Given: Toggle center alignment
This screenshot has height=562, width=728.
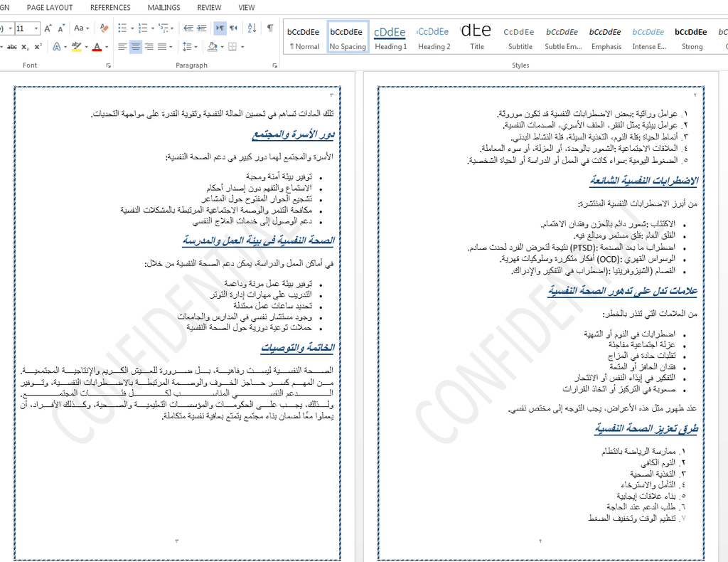Looking at the screenshot, I should pyautogui.click(x=136, y=46).
